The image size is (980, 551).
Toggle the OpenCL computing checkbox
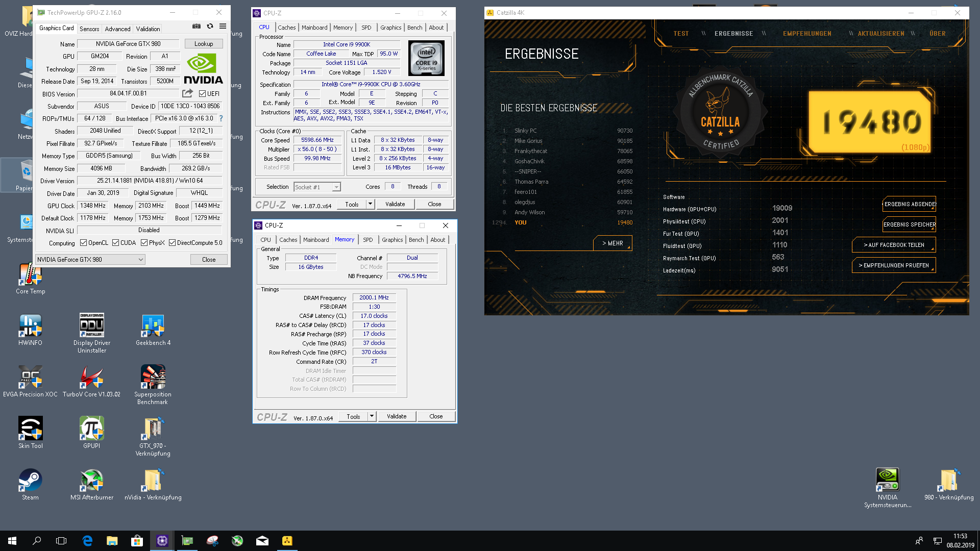tap(83, 243)
